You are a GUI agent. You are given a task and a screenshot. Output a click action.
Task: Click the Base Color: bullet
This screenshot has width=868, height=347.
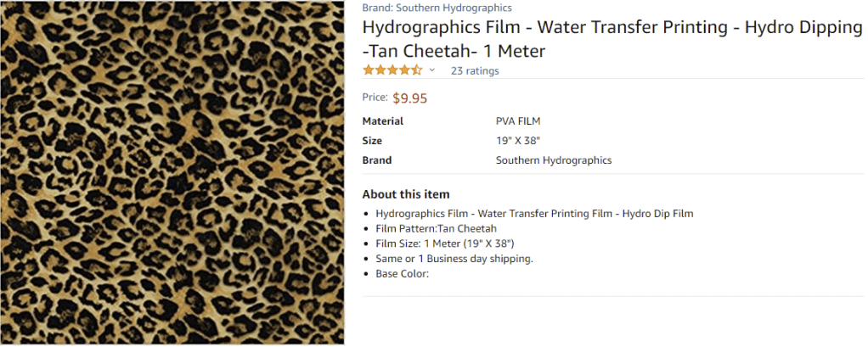(402, 274)
